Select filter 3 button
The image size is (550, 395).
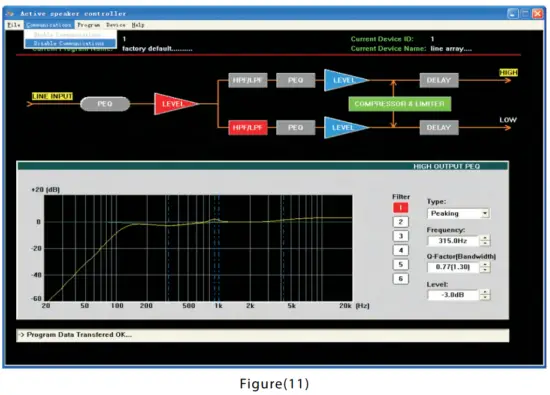click(401, 236)
